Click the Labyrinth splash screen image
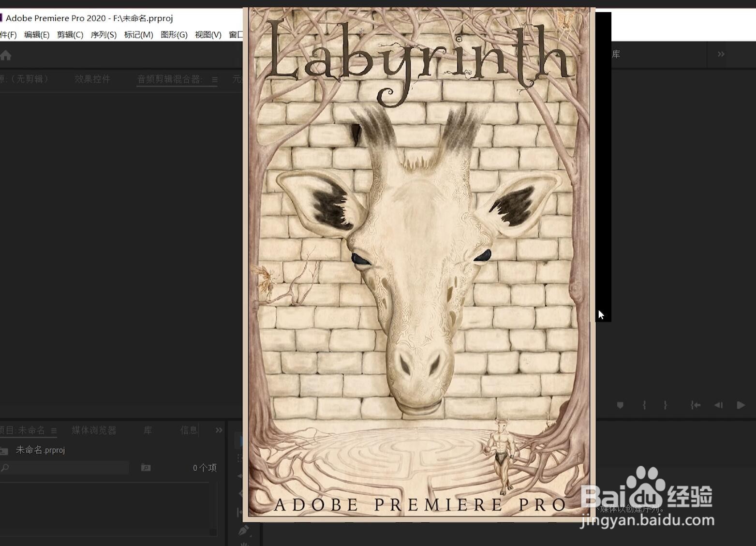Image resolution: width=756 pixels, height=546 pixels. click(419, 264)
